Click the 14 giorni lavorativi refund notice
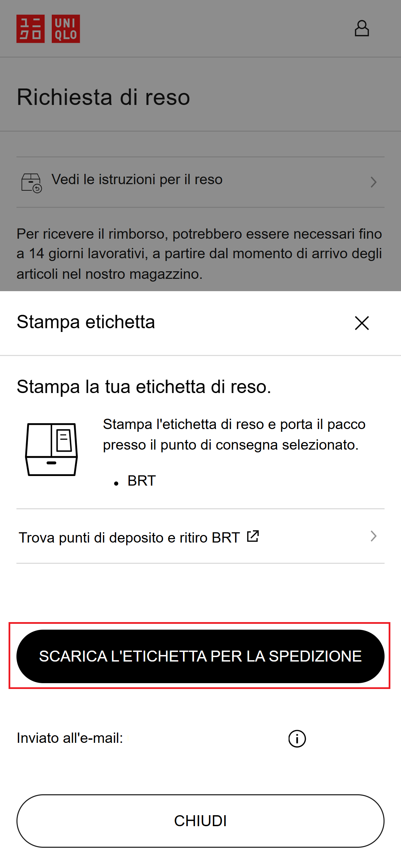The image size is (401, 868). [199, 254]
